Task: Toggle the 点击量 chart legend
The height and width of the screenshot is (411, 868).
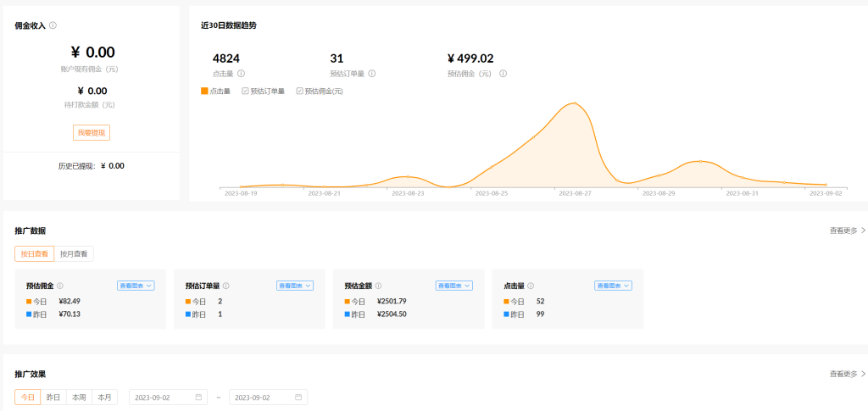Action: [x=215, y=92]
